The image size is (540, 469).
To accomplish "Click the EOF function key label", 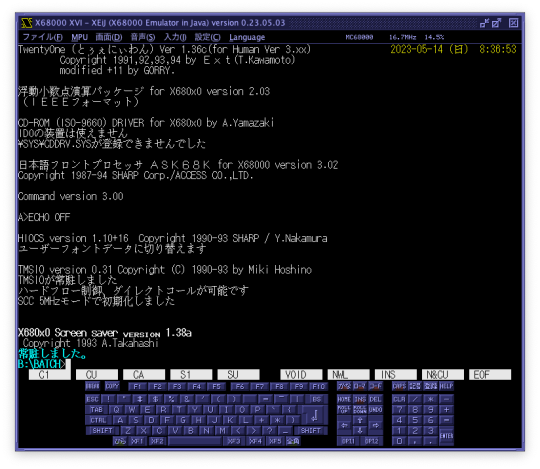I will tap(490, 375).
